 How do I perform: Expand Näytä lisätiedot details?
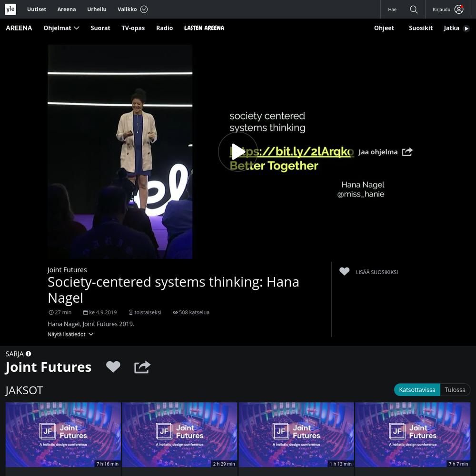[x=70, y=334]
